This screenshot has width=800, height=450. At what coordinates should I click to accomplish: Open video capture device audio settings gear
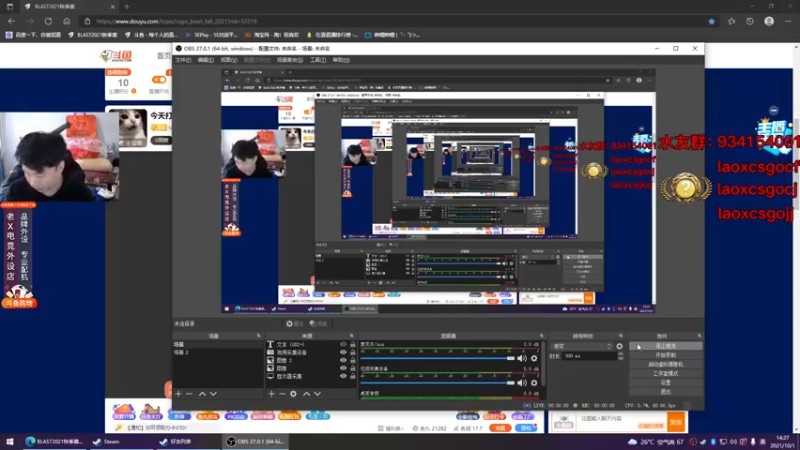tap(534, 383)
